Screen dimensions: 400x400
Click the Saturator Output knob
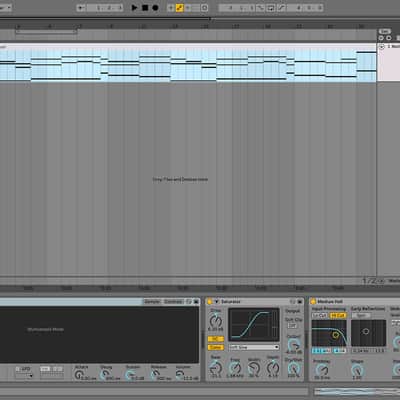(x=294, y=344)
